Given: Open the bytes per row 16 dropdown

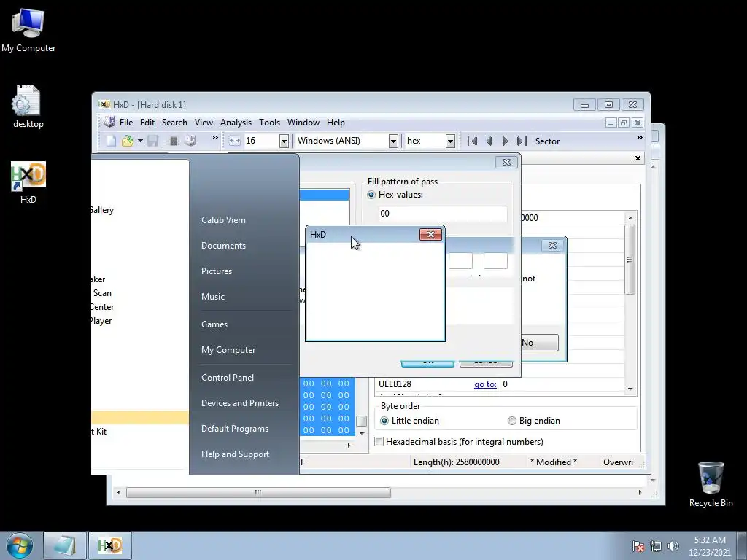Looking at the screenshot, I should 284,141.
